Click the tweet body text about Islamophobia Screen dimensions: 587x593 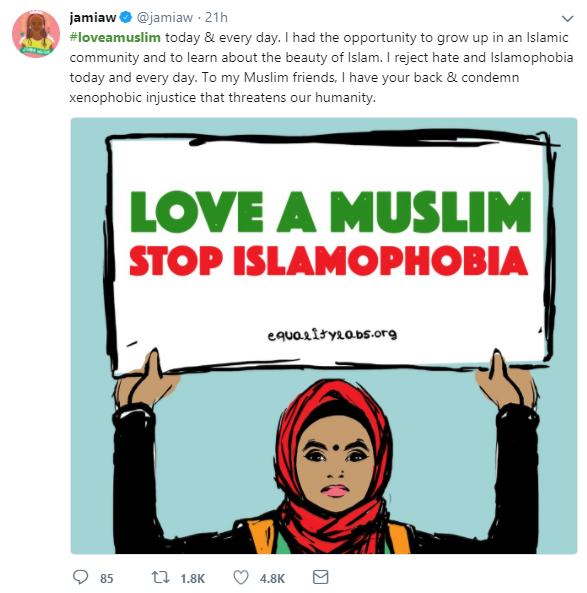click(321, 67)
